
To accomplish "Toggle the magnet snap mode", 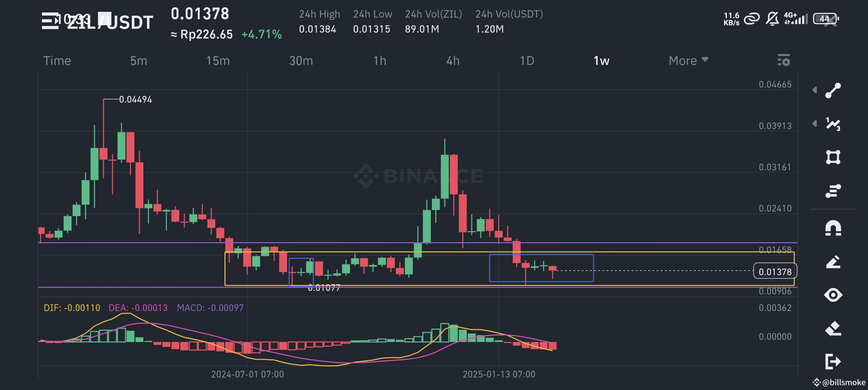I will click(x=833, y=228).
